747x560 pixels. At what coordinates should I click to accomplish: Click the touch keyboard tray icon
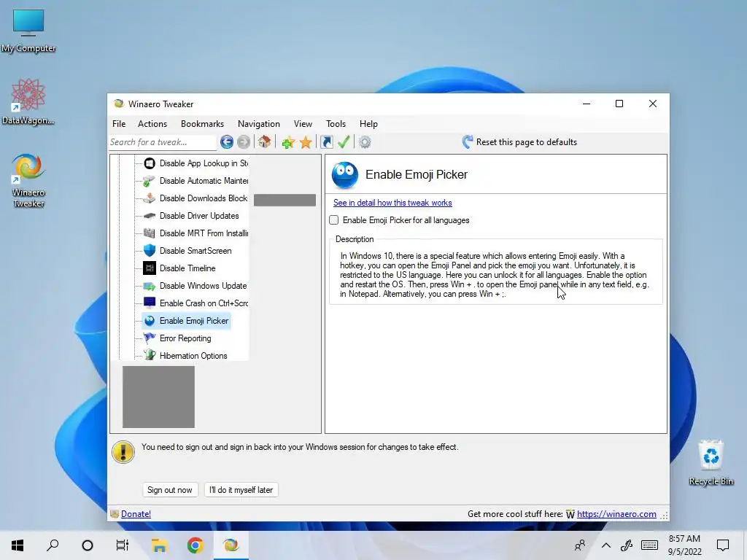coord(649,545)
